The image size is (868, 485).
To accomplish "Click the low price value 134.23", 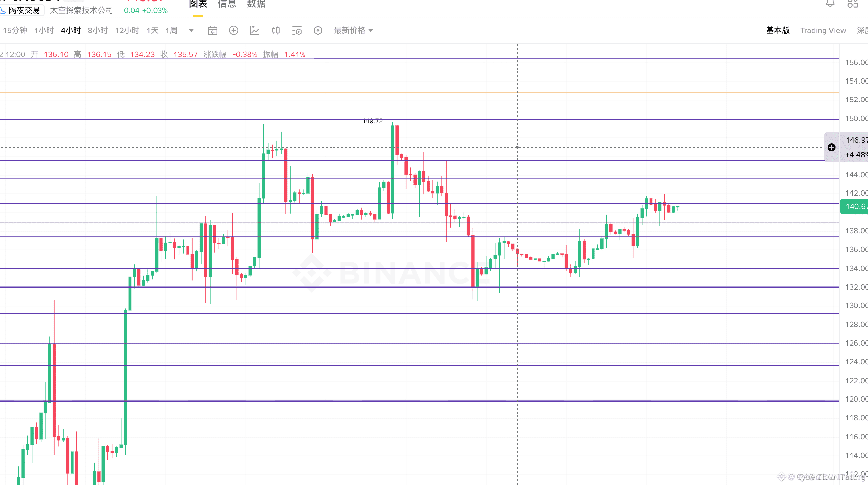I will click(x=143, y=54).
